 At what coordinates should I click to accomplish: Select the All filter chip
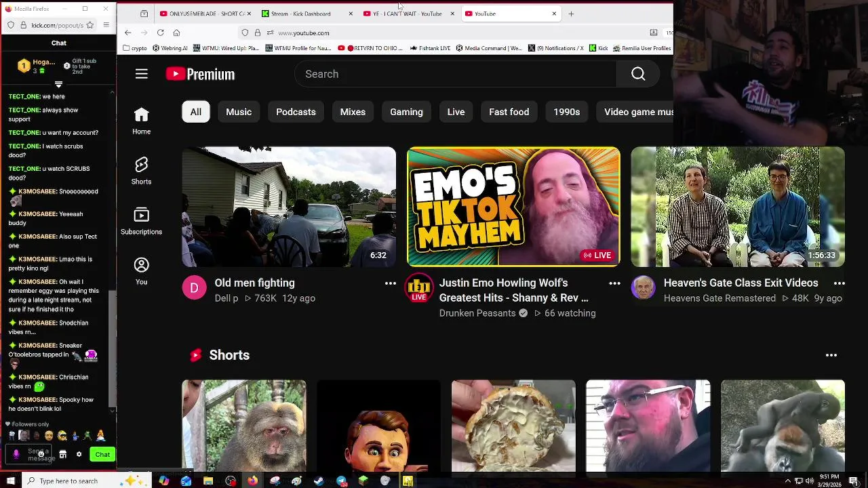(195, 112)
